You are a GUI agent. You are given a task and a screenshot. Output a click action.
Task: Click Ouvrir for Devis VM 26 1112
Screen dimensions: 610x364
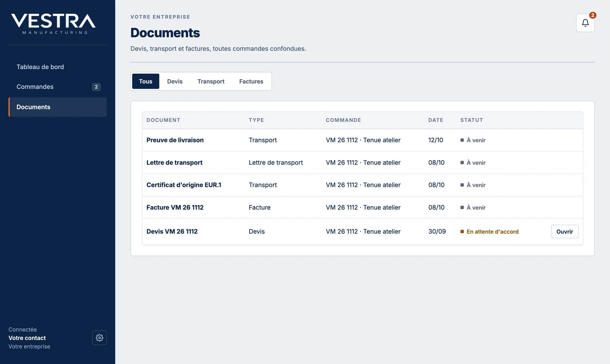(565, 232)
